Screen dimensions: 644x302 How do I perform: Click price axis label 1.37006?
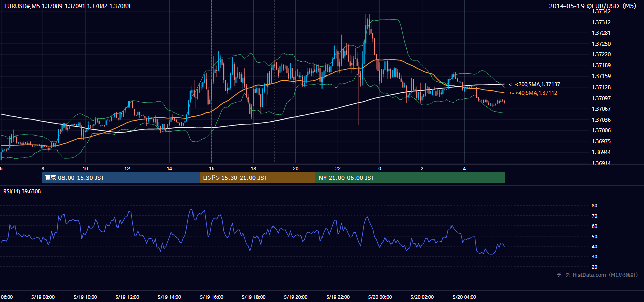coord(601,130)
